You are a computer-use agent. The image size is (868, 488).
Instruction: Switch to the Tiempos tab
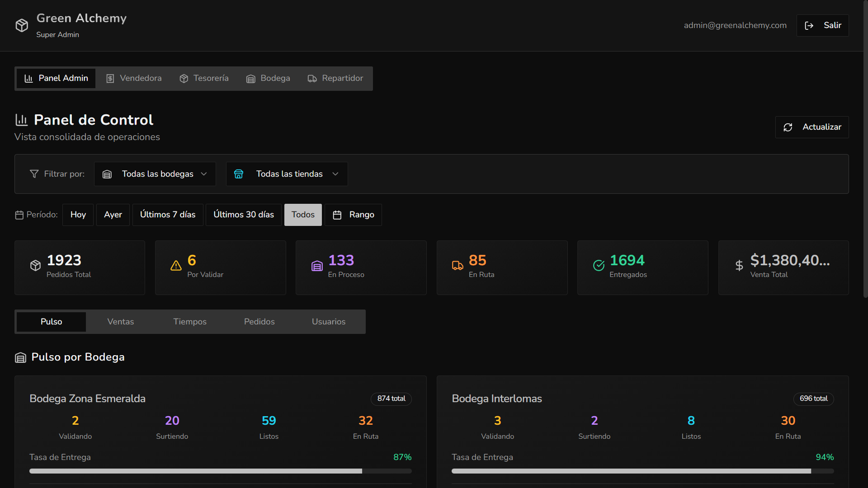(x=190, y=322)
